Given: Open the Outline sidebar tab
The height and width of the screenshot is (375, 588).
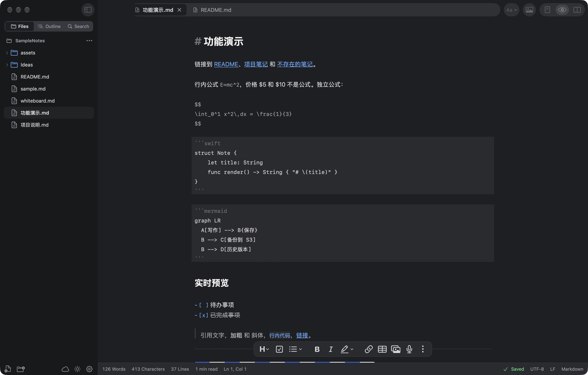Looking at the screenshot, I should coord(49,26).
